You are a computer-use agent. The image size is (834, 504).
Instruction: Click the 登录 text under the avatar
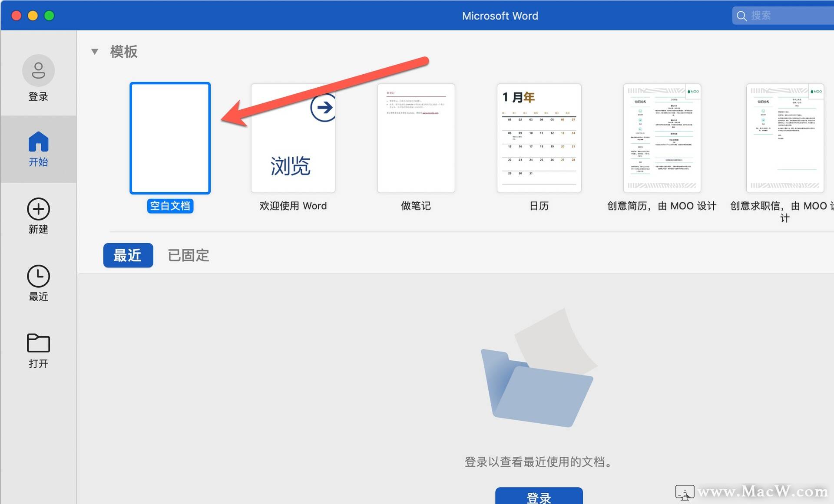point(38,96)
